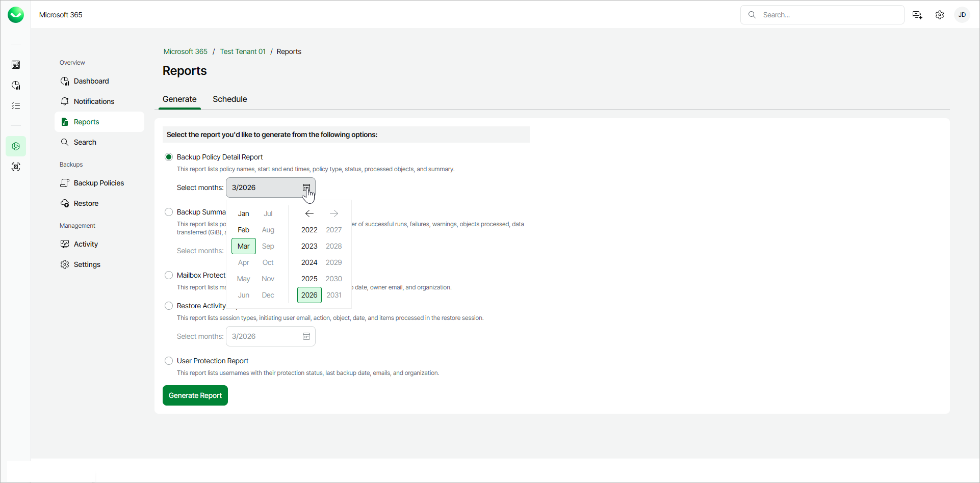
Task: Open calendar icon for Restore Activity months
Action: [x=306, y=336]
